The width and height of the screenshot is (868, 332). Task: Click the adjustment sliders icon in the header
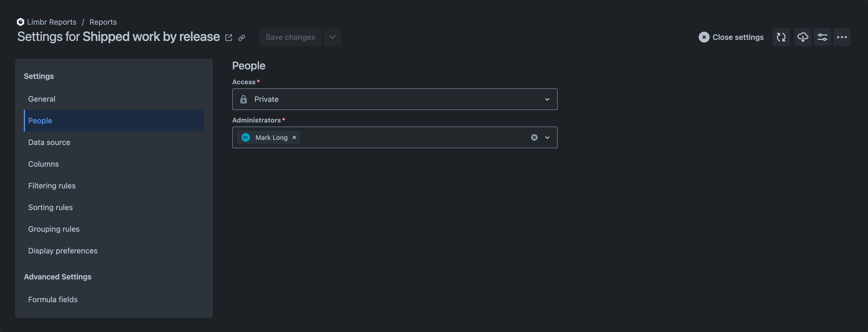(822, 37)
